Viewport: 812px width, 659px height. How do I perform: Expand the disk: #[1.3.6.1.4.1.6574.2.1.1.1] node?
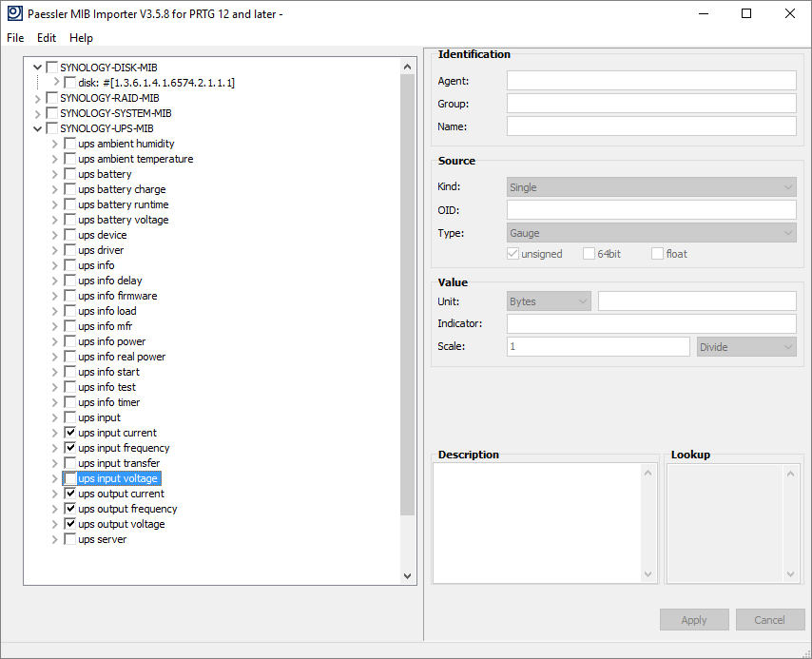pos(56,82)
